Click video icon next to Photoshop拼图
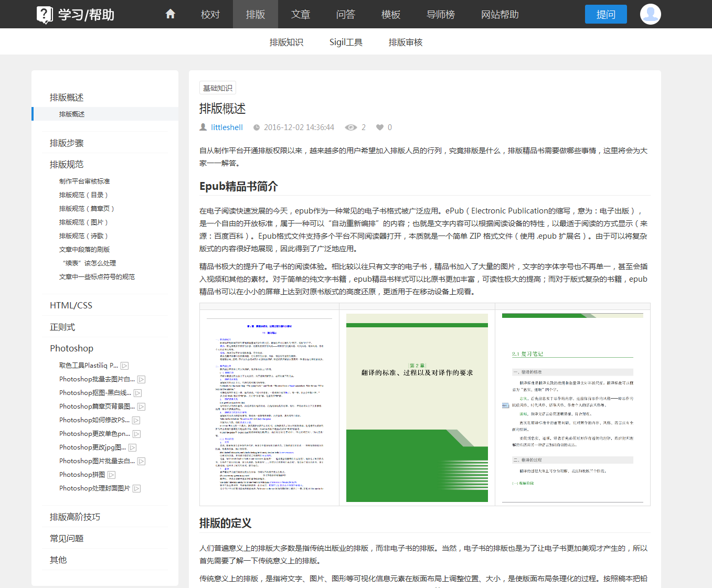The image size is (712, 588). click(112, 475)
